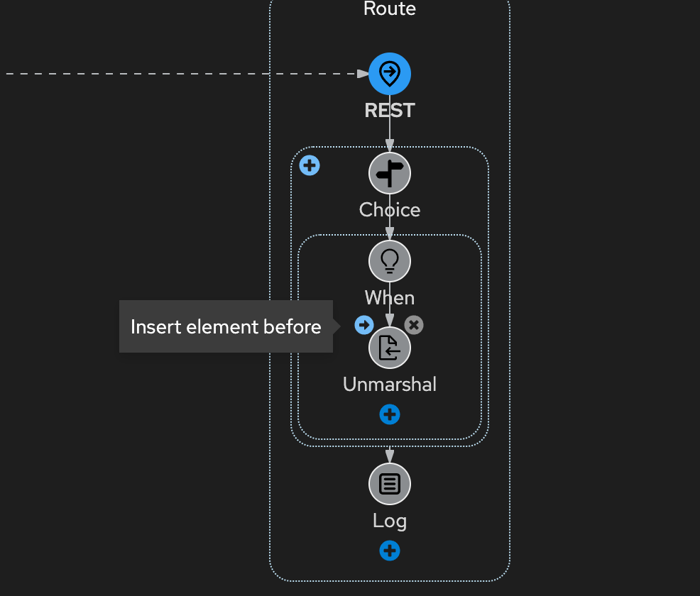
Task: Select the Route title label
Action: pos(389,9)
